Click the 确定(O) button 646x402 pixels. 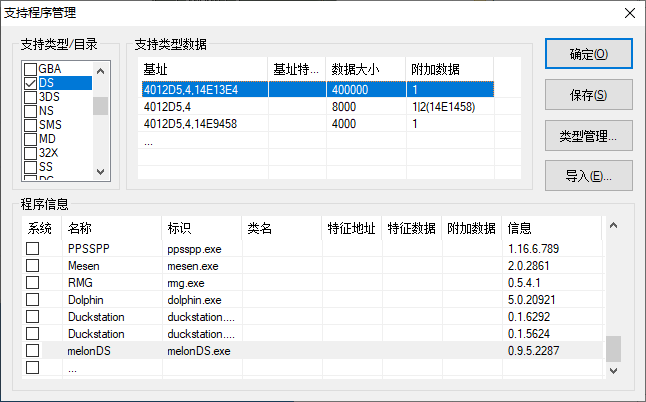pos(588,54)
